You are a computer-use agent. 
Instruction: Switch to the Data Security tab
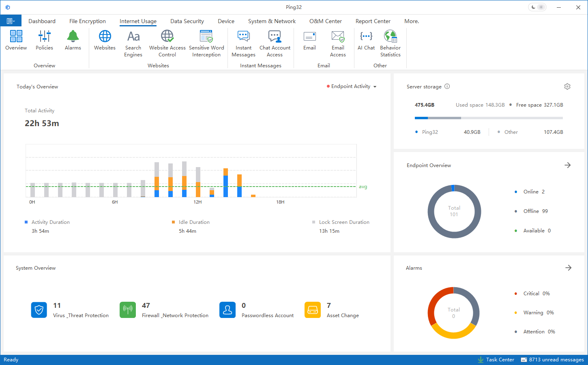click(187, 21)
